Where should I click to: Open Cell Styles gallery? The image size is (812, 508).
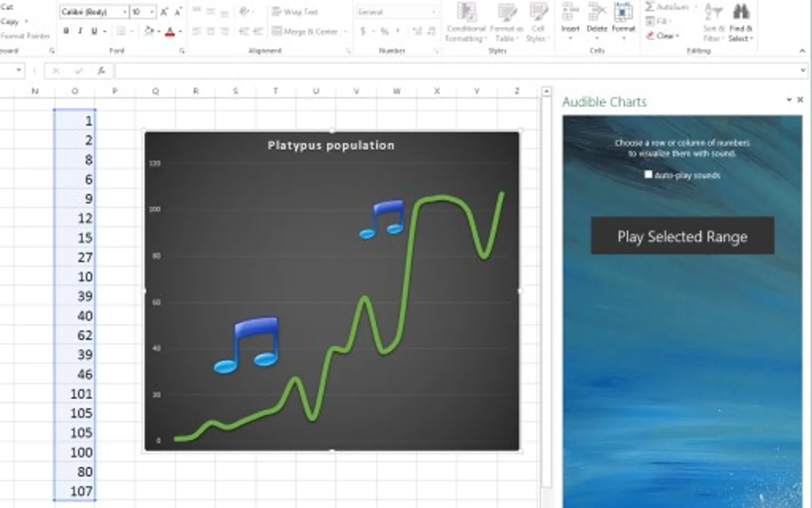(x=537, y=23)
